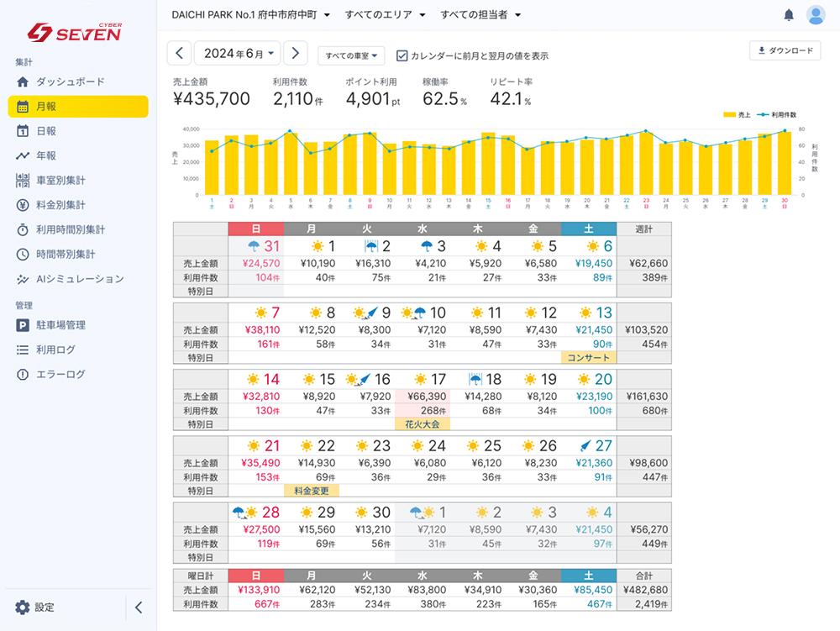This screenshot has height=631, width=840.
Task: Go to next month arrow
Action: [295, 54]
